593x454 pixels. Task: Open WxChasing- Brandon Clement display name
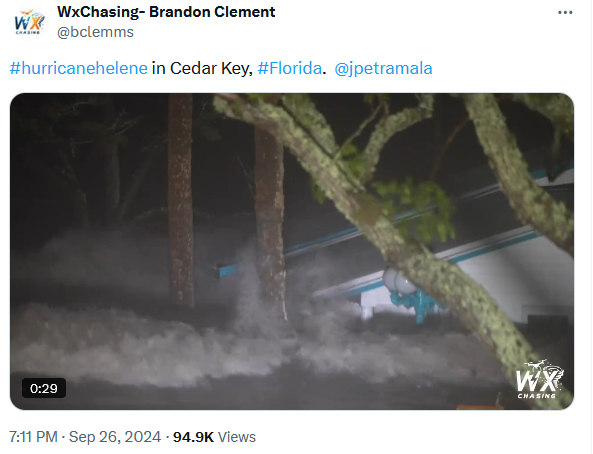[x=166, y=12]
